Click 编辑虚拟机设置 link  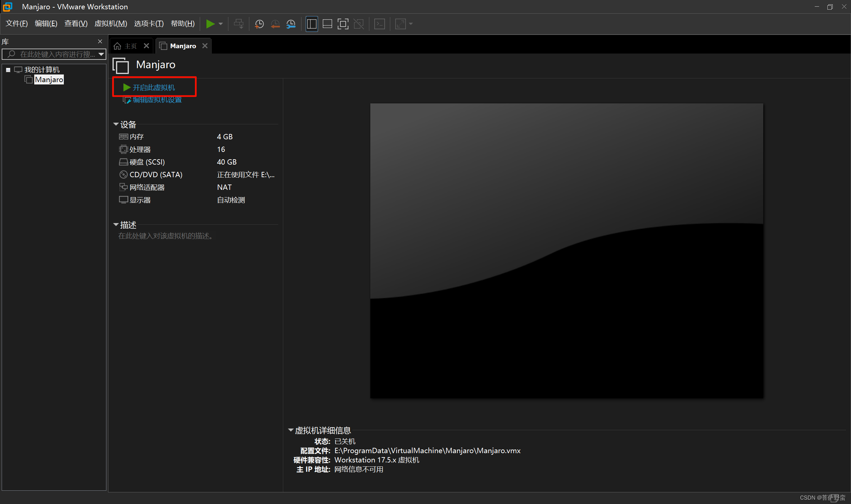pyautogui.click(x=157, y=100)
